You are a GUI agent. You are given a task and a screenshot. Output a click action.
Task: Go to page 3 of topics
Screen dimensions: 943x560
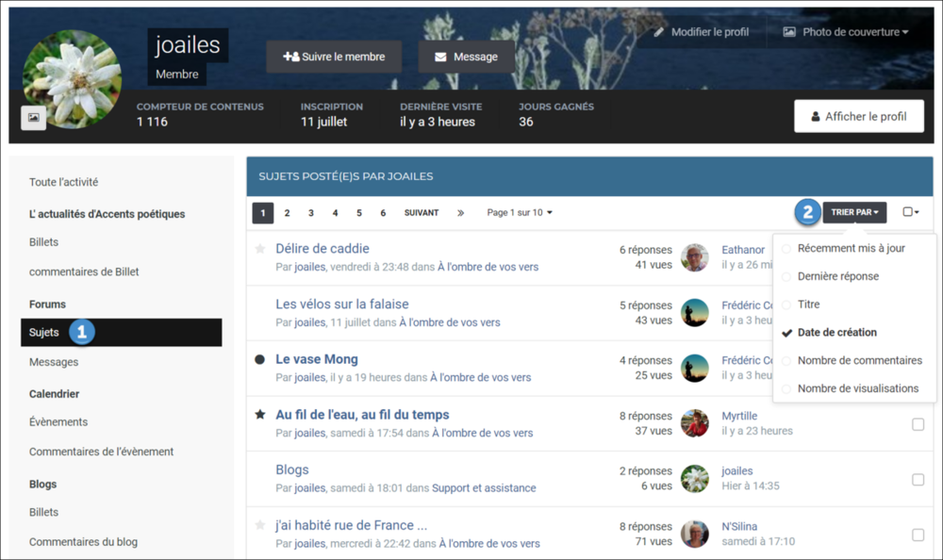tap(311, 213)
